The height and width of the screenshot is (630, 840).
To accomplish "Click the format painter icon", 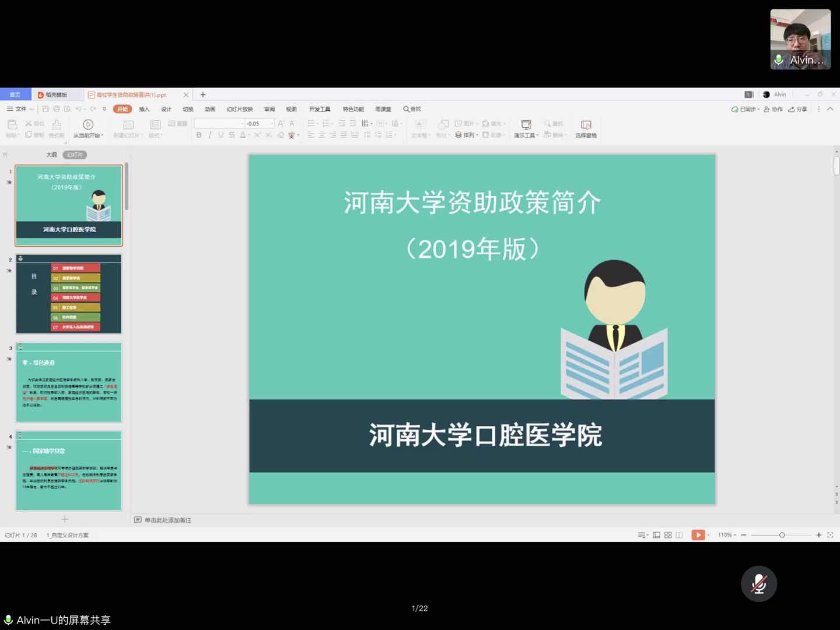I will [57, 124].
